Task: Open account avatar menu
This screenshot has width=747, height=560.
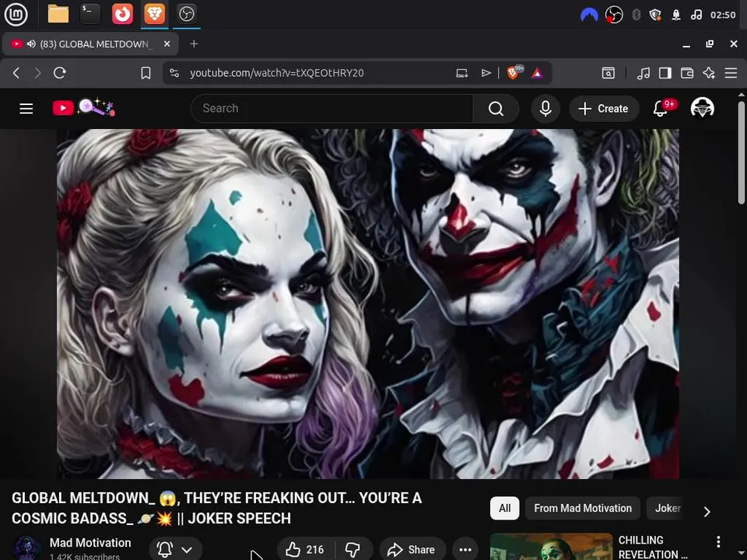Action: pos(702,108)
